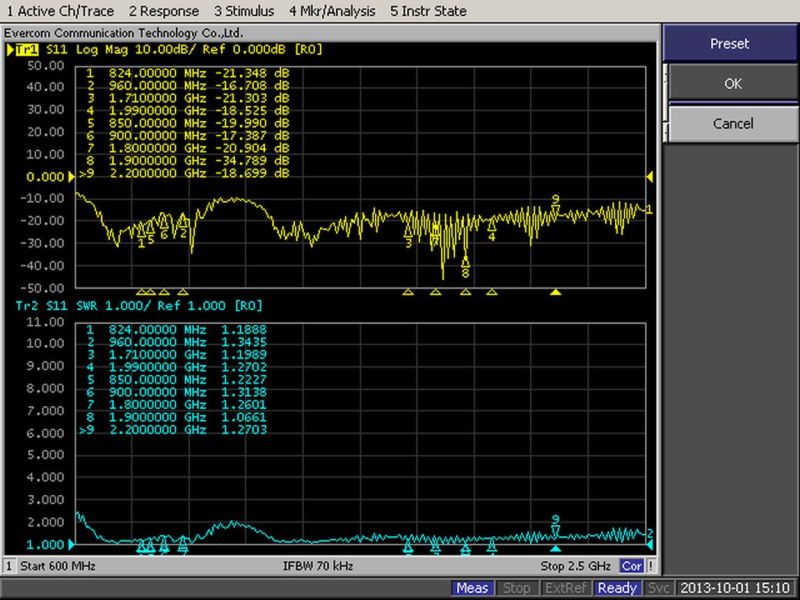Open the Instr State menu

[x=428, y=11]
